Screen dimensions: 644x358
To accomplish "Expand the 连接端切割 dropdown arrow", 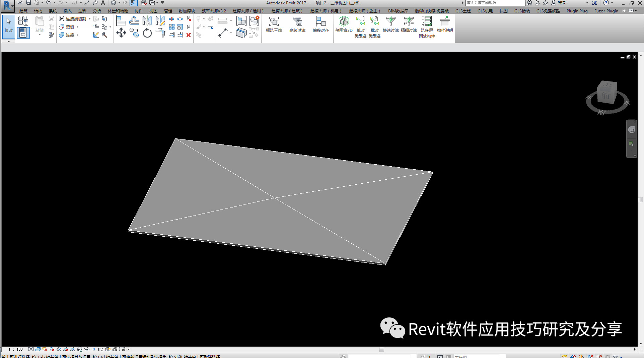I will (x=89, y=19).
